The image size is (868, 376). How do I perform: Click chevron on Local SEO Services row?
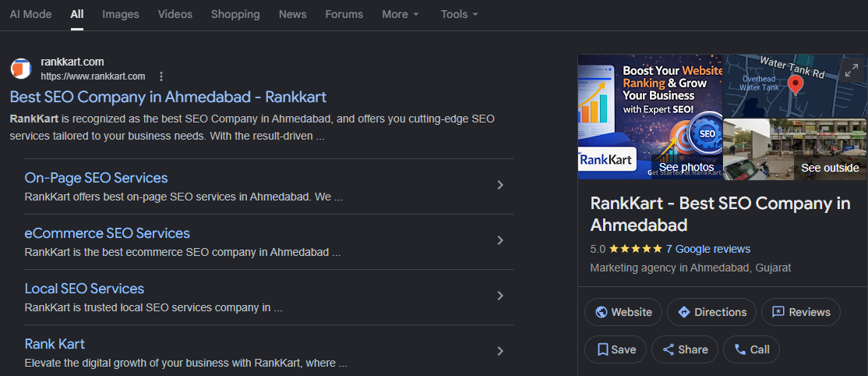(x=500, y=296)
